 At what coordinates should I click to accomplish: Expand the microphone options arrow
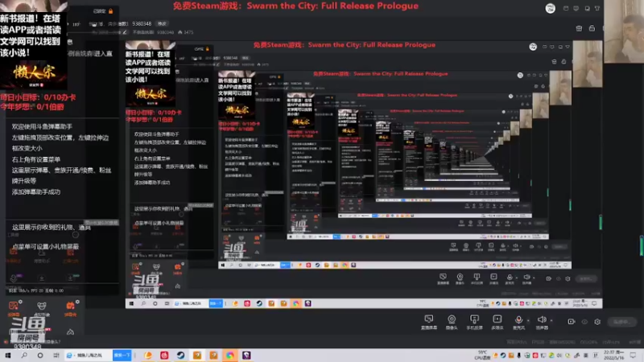[x=528, y=320]
